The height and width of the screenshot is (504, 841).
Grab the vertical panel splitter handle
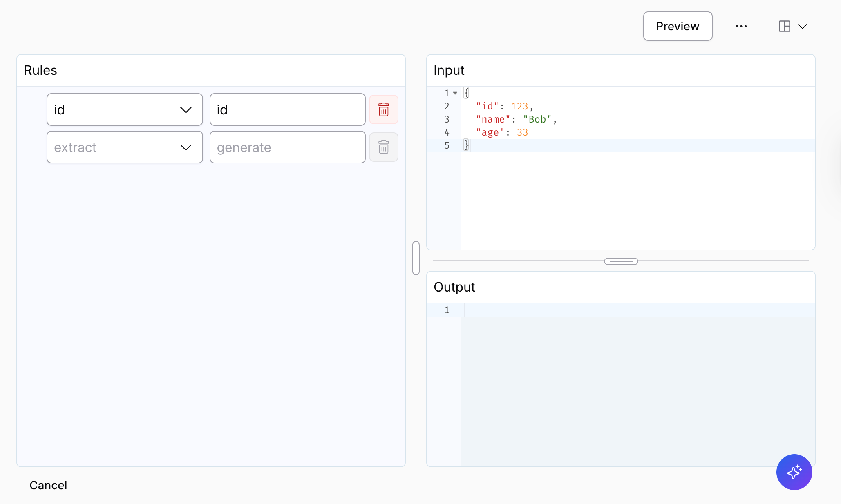pyautogui.click(x=416, y=258)
